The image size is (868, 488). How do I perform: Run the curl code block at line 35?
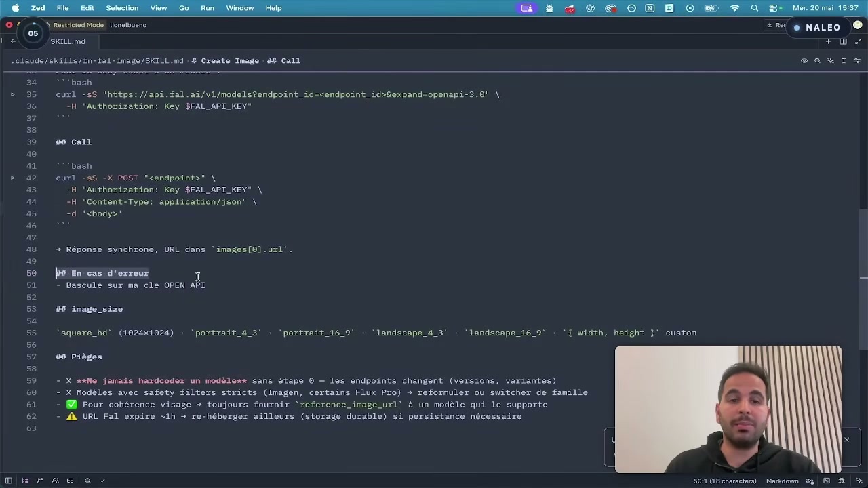click(x=12, y=94)
